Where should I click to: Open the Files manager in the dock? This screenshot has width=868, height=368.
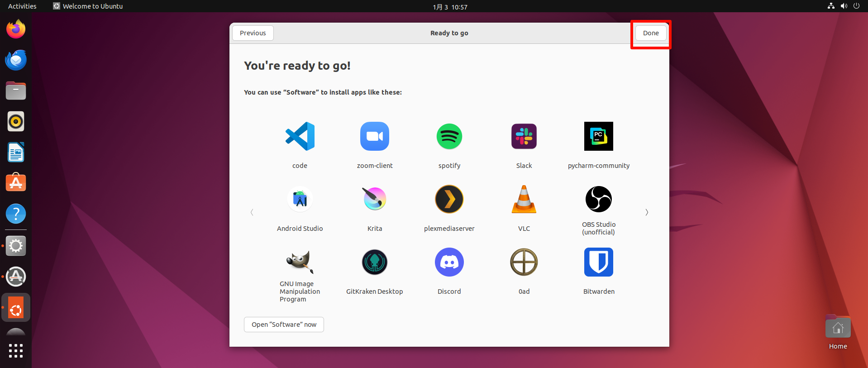pos(16,91)
